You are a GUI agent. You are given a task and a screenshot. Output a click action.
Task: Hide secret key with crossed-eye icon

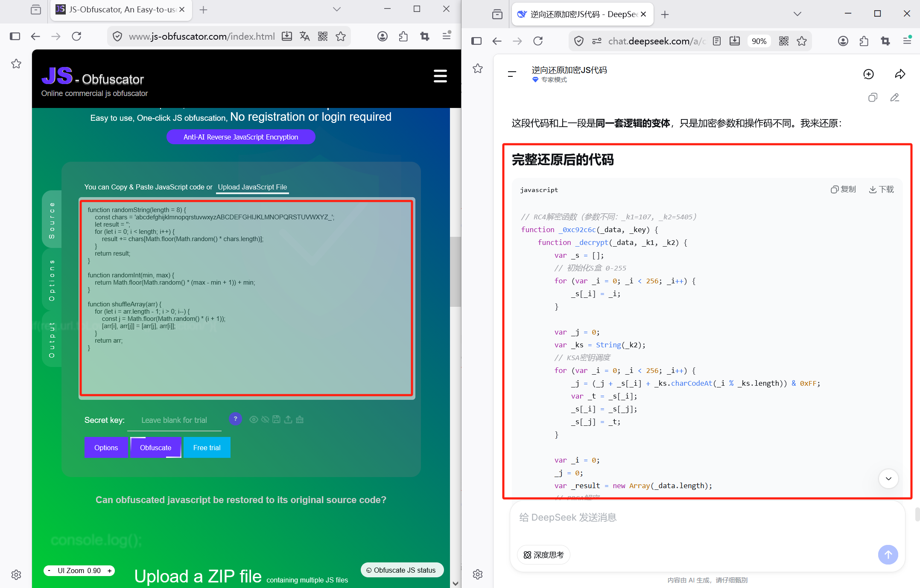click(265, 419)
